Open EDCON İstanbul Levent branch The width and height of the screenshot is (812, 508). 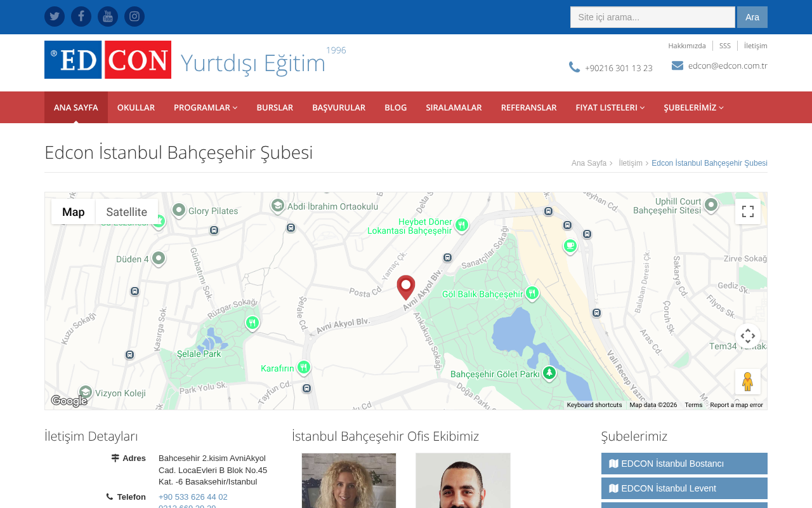(x=684, y=488)
